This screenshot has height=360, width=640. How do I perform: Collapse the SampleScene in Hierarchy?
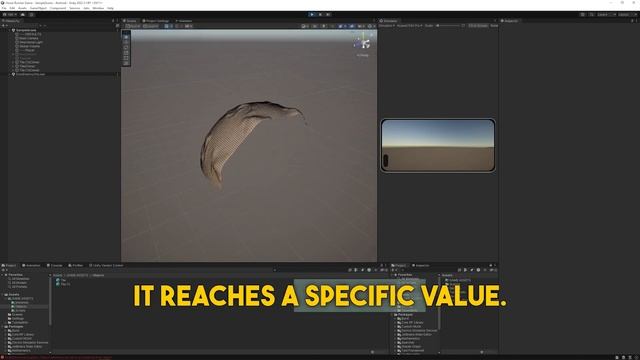[x=10, y=30]
